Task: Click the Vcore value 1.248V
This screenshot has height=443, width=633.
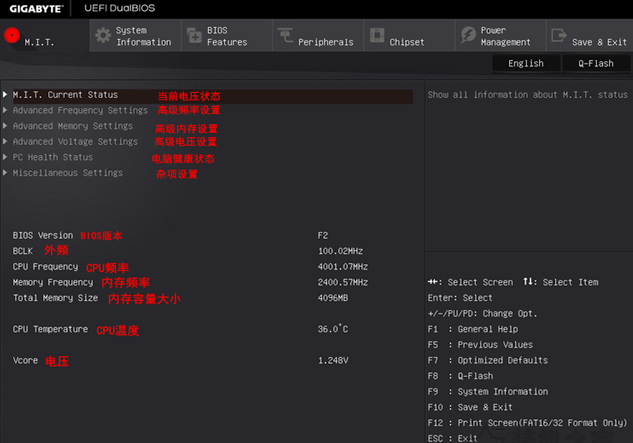Action: 333,360
